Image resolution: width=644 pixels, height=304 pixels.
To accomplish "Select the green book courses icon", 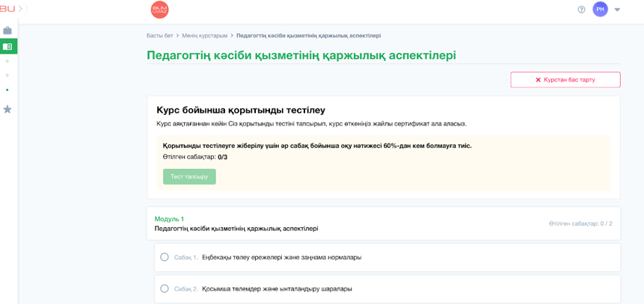I will 7,46.
